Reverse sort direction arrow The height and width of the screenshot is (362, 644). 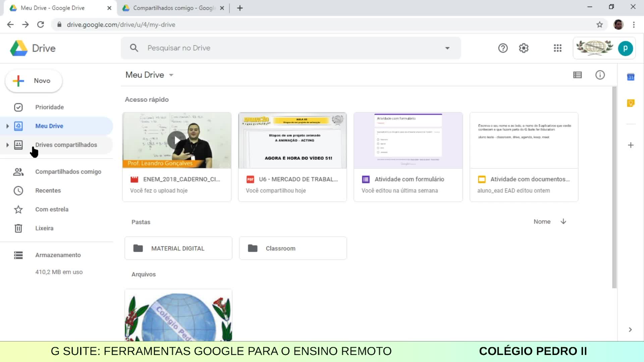(x=563, y=221)
